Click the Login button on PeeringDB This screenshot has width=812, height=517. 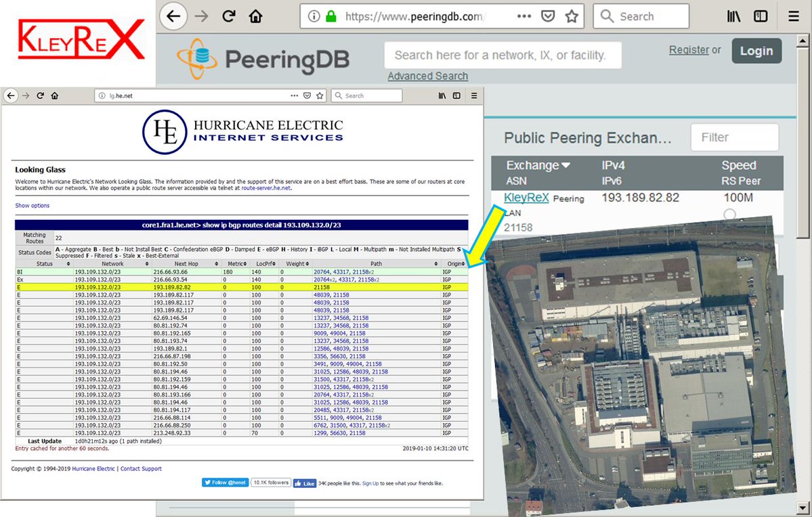756,51
